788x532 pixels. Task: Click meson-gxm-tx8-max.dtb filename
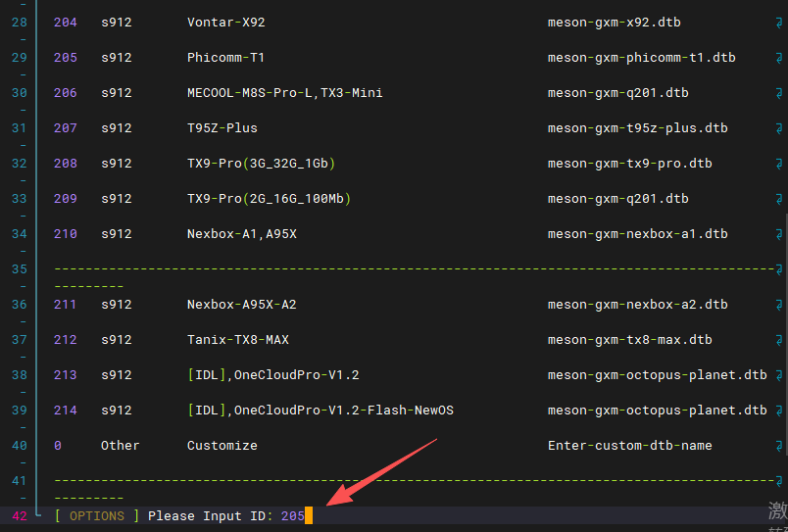[x=629, y=340]
